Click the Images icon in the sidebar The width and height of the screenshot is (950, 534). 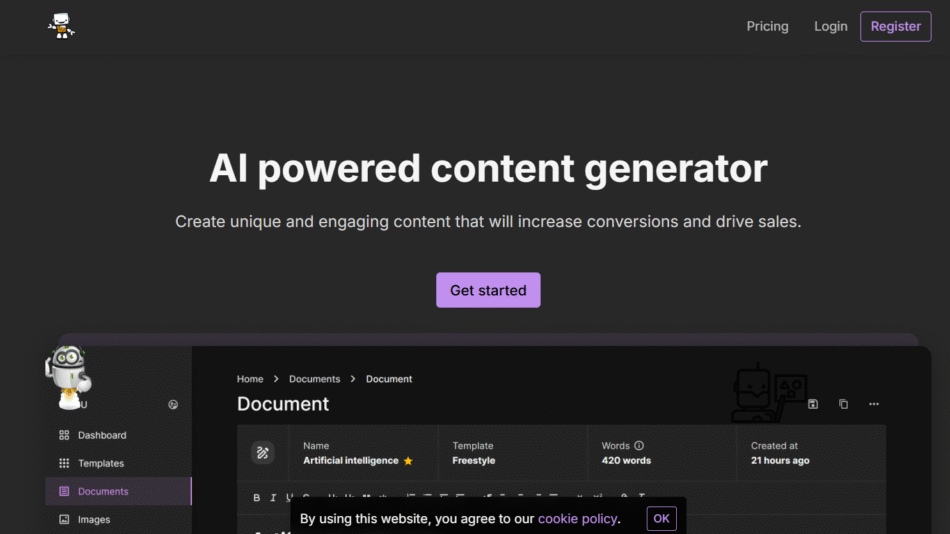click(64, 519)
